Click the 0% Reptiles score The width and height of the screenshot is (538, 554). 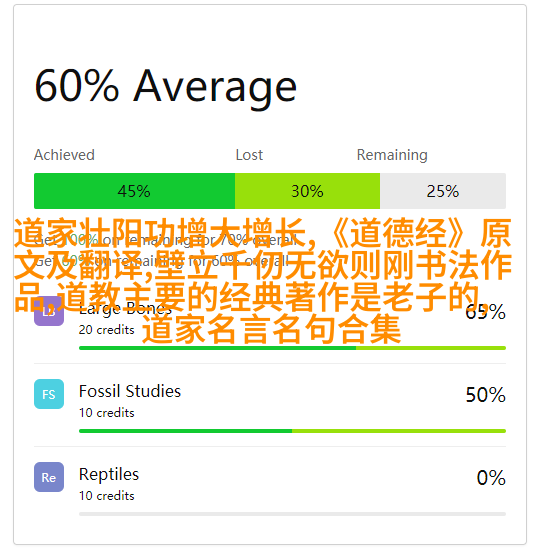(x=491, y=478)
